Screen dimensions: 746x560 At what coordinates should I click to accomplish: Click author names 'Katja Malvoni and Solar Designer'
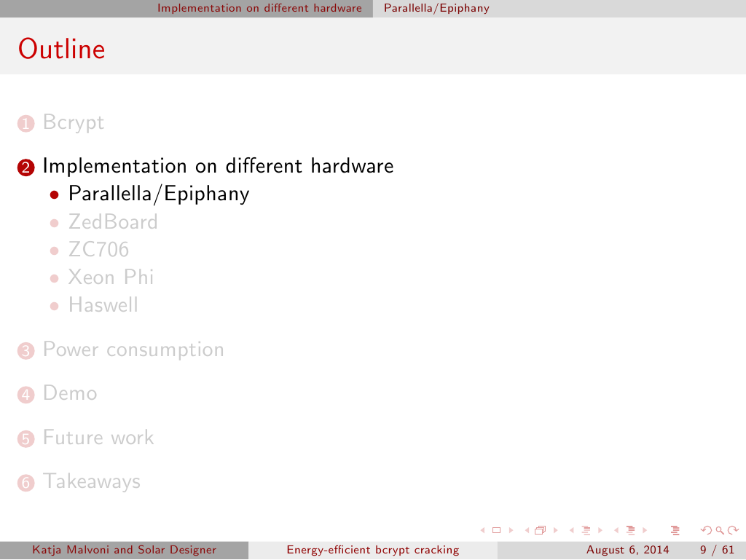(124, 551)
